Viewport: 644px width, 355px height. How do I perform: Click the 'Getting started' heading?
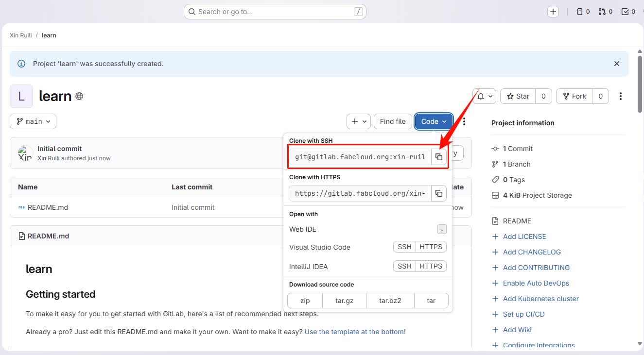click(x=61, y=294)
